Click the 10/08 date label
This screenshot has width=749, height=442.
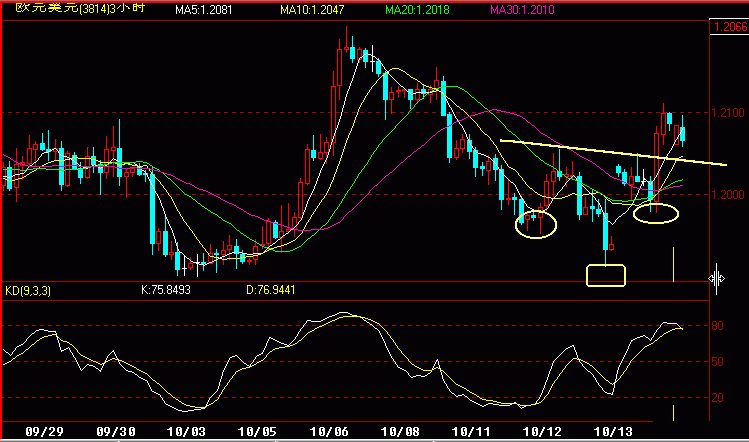400,432
